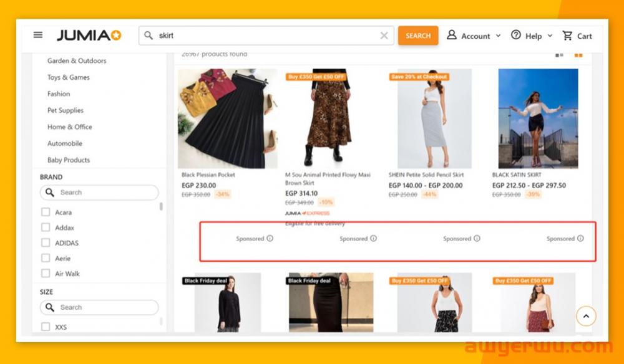Open the black satin skirt product image
Screen dimensions: 624x364
point(538,118)
